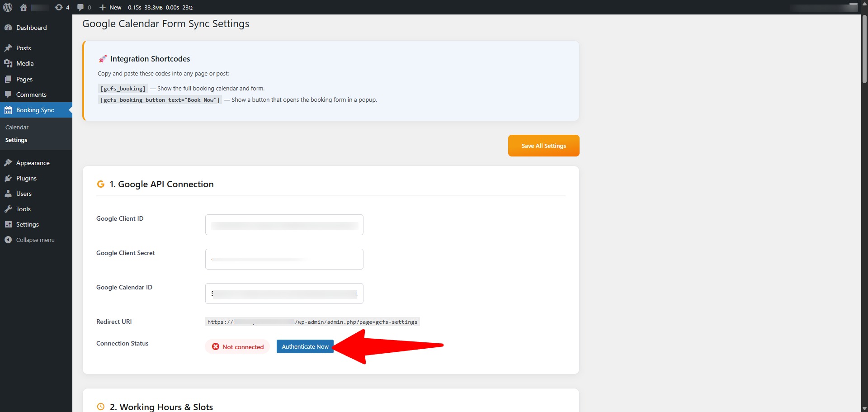This screenshot has width=868, height=412.
Task: Open the Dashboard icon in sidebar
Action: (8, 28)
